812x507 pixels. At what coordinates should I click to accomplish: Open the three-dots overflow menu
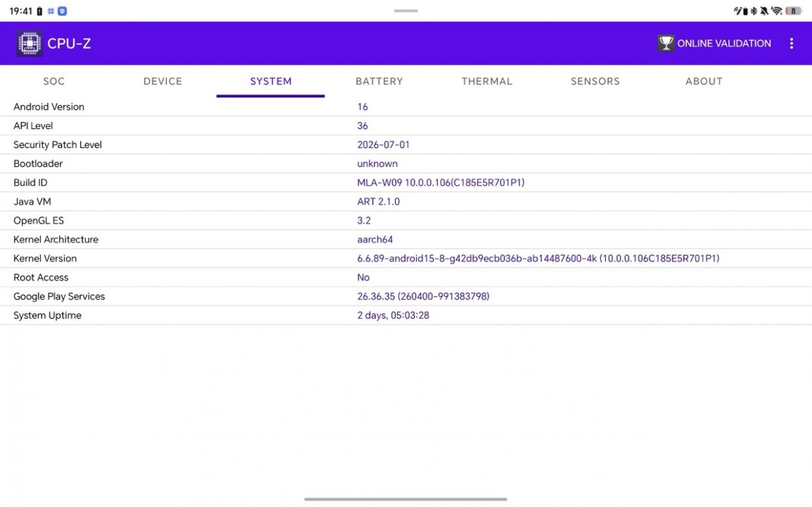click(791, 43)
